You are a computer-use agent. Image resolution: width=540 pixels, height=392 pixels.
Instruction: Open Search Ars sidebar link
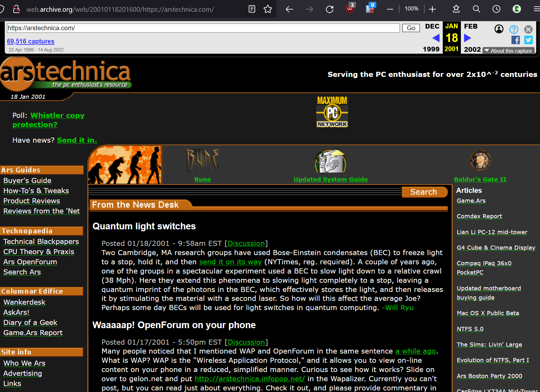point(22,272)
